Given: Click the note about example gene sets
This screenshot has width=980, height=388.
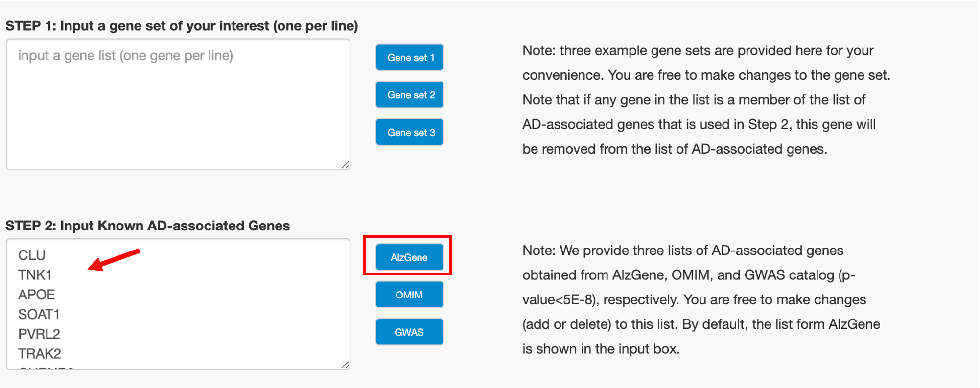Looking at the screenshot, I should 706,100.
